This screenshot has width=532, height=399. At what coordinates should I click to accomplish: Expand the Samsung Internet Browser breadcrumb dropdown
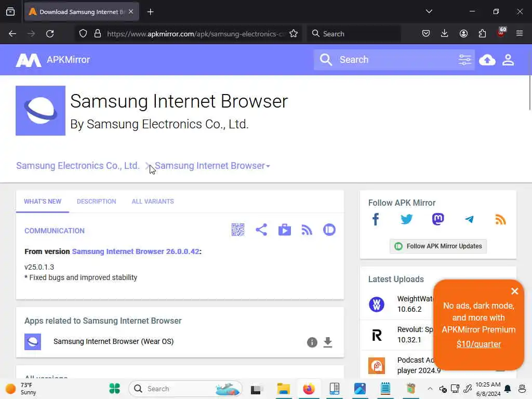point(268,166)
